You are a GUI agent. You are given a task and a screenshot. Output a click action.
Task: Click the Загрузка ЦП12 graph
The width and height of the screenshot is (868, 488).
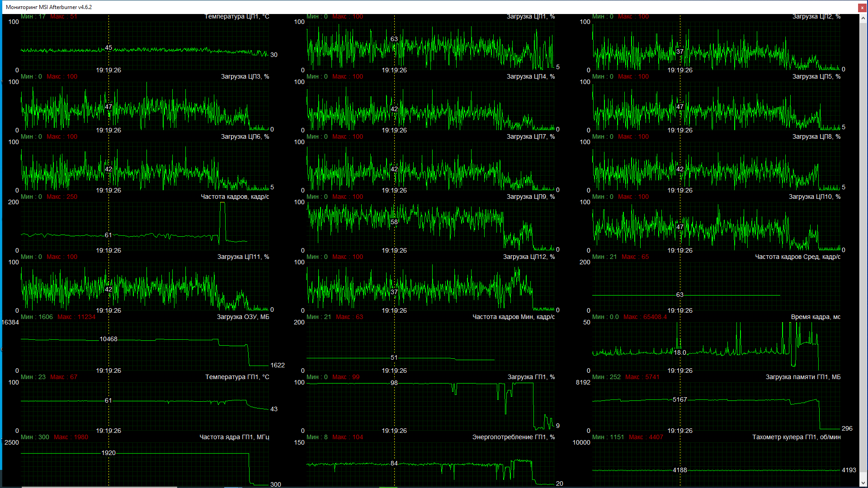coord(430,286)
